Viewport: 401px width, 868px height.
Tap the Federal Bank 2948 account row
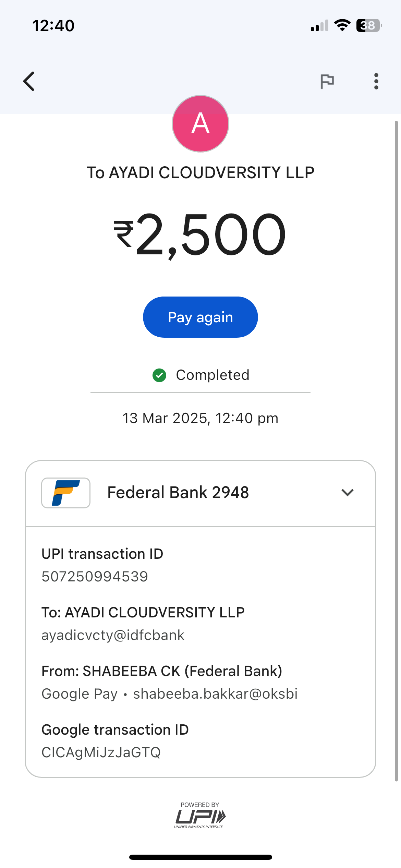point(178,493)
